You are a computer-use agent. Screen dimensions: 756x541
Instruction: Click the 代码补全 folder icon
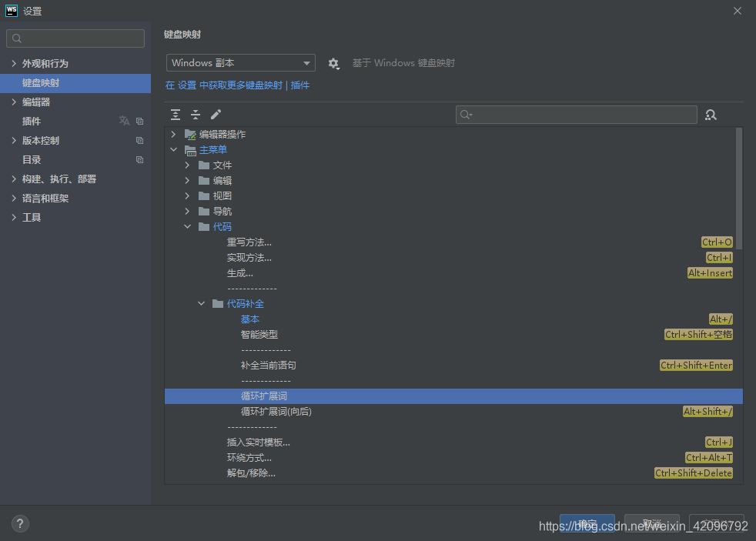tap(218, 303)
